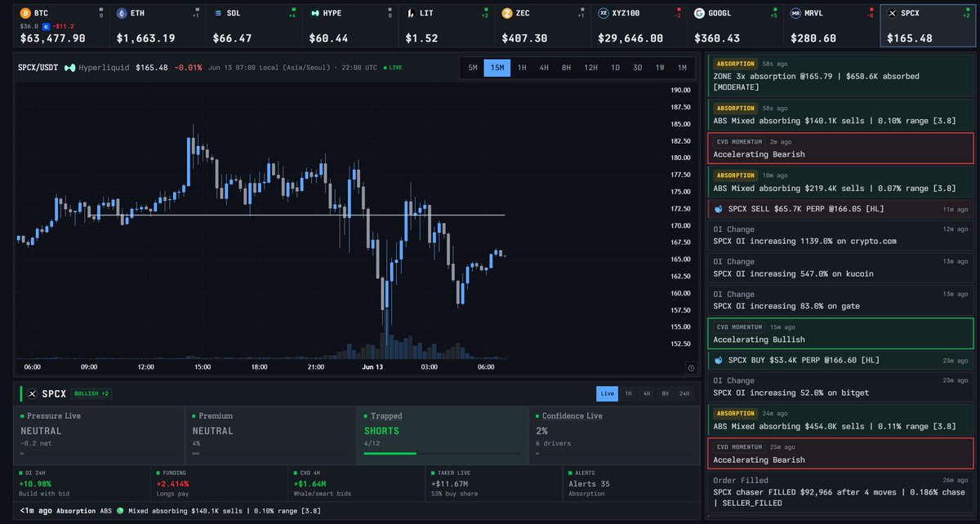Open the ZEC $407.30 ticker card
980x524 pixels.
(x=543, y=26)
